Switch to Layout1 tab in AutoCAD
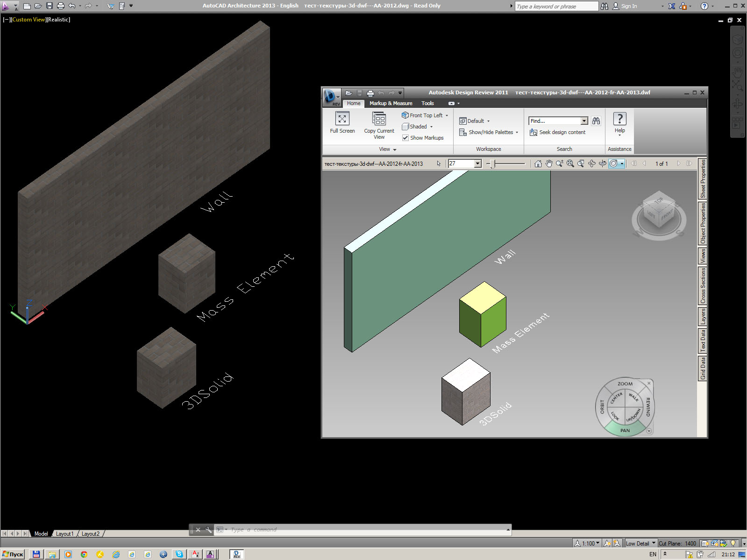The width and height of the screenshot is (747, 560). 64,534
